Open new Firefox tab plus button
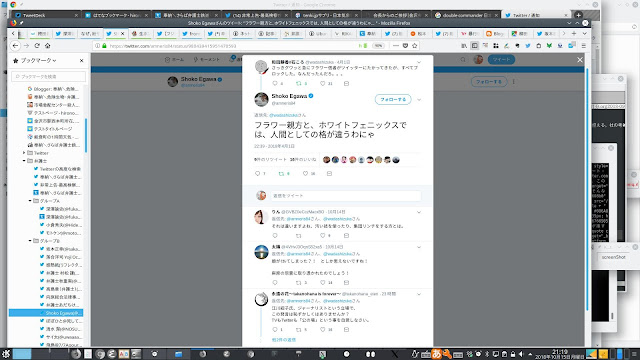Screen dimensions: 640x360 pos(574,33)
